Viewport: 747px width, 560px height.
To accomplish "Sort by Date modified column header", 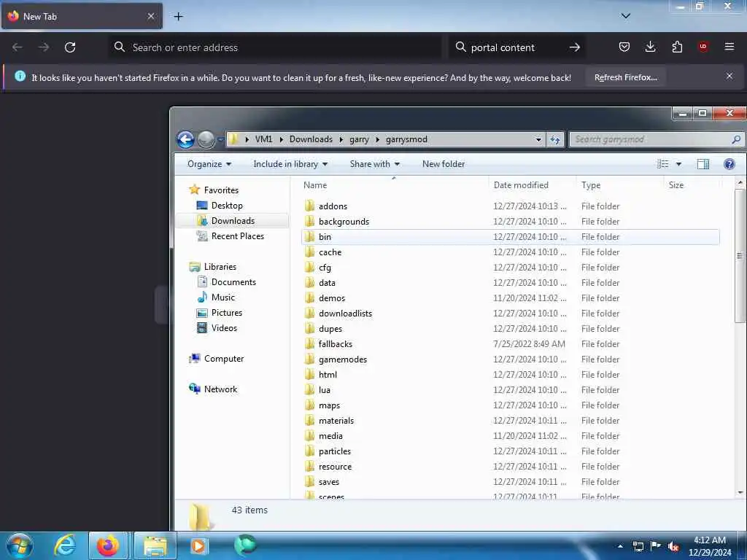I will pyautogui.click(x=532, y=184).
